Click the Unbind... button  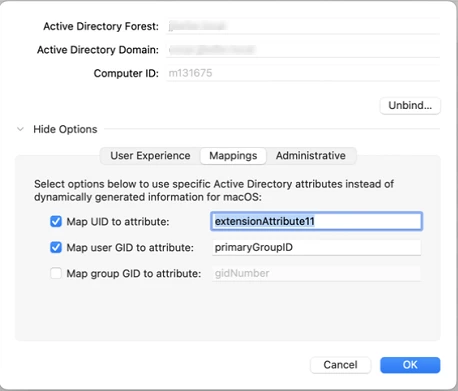[410, 105]
